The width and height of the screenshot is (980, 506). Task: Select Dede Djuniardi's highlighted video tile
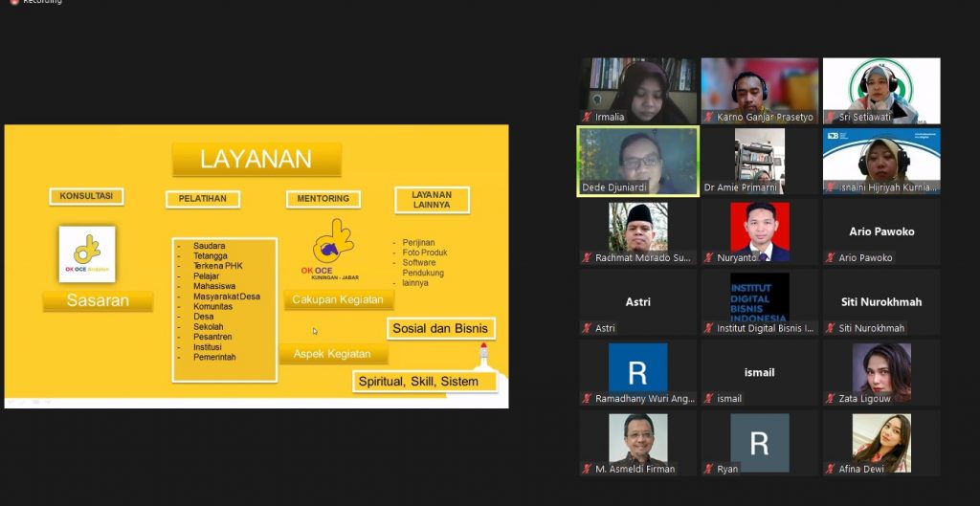coord(638,162)
